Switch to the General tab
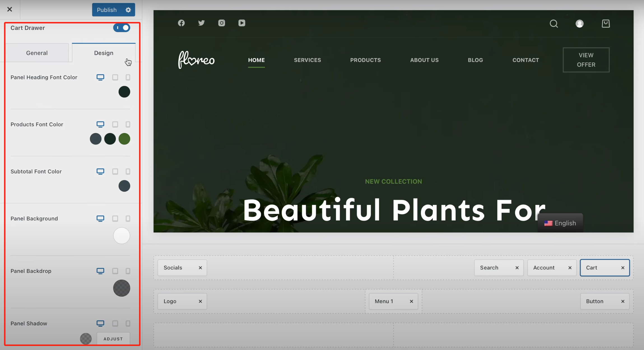 click(x=37, y=53)
